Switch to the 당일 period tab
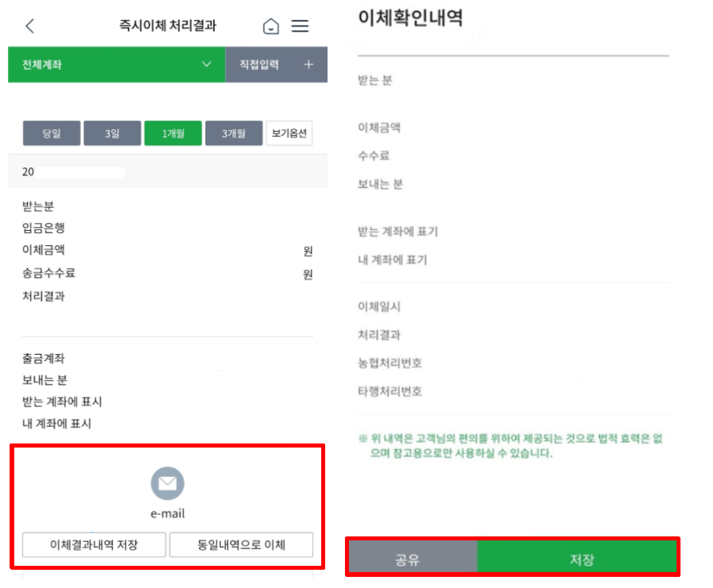 (x=51, y=133)
